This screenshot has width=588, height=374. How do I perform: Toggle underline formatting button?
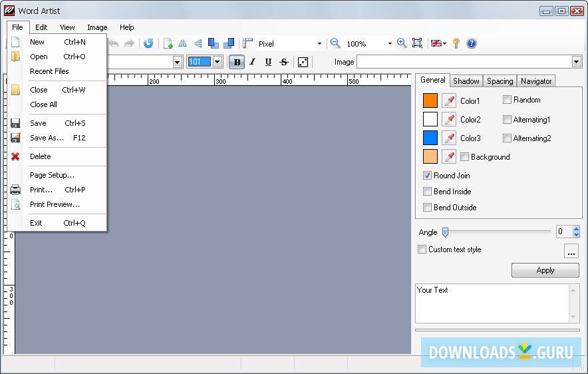click(x=268, y=62)
